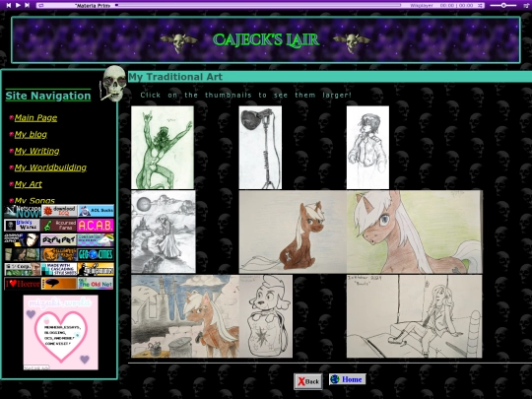
Task: View the sitting brown pony drawing
Action: (x=293, y=232)
